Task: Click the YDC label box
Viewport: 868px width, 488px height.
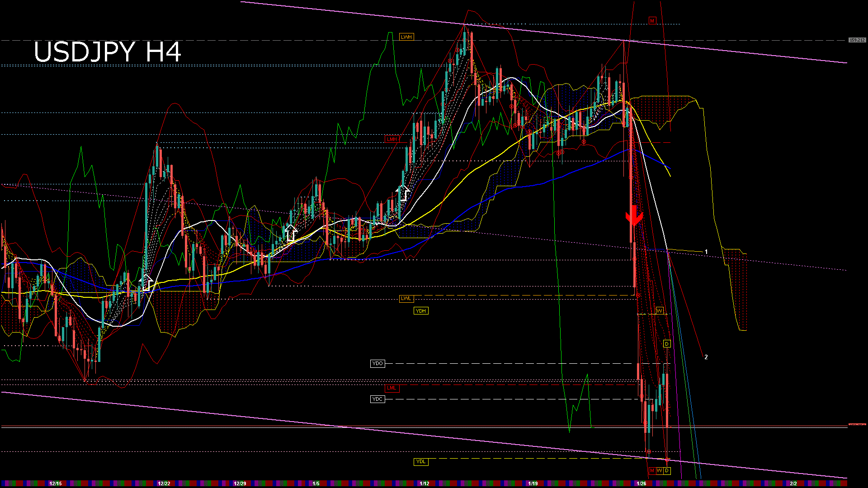Action: pyautogui.click(x=377, y=399)
